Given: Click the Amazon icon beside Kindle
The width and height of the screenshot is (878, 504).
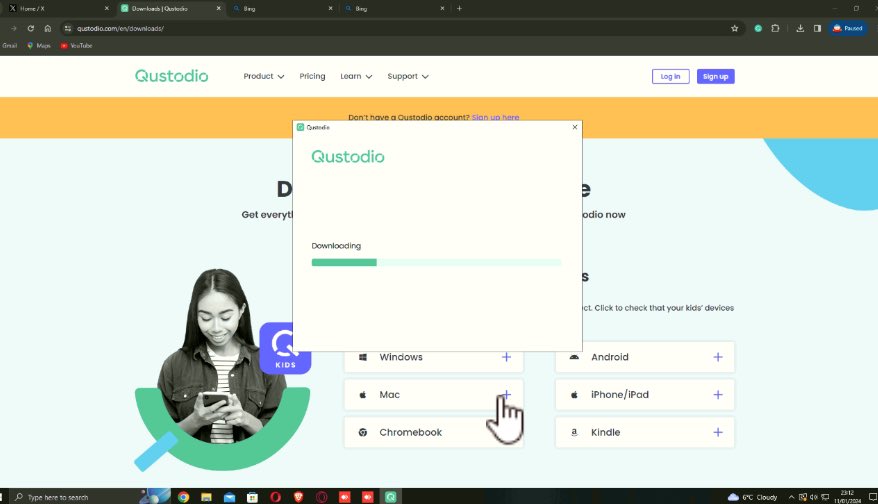Looking at the screenshot, I should tap(574, 432).
